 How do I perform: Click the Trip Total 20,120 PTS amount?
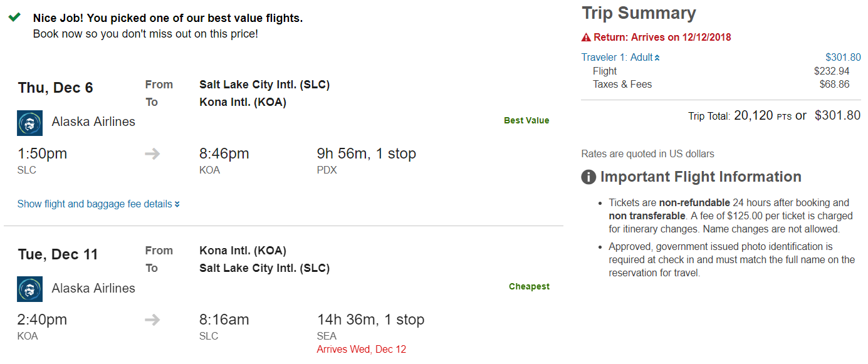(762, 115)
